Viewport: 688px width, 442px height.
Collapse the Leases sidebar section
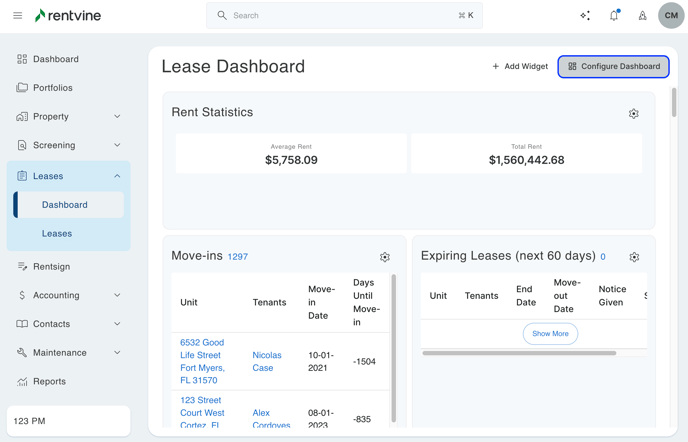pyautogui.click(x=117, y=176)
